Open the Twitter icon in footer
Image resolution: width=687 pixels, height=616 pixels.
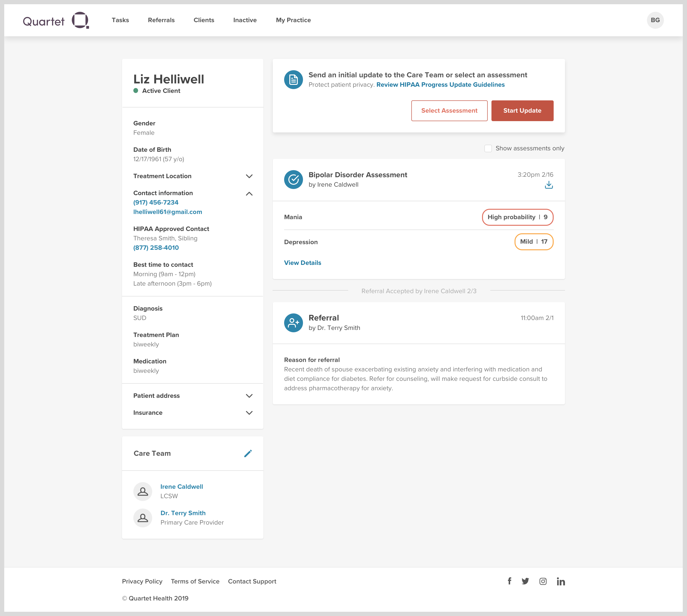click(525, 581)
